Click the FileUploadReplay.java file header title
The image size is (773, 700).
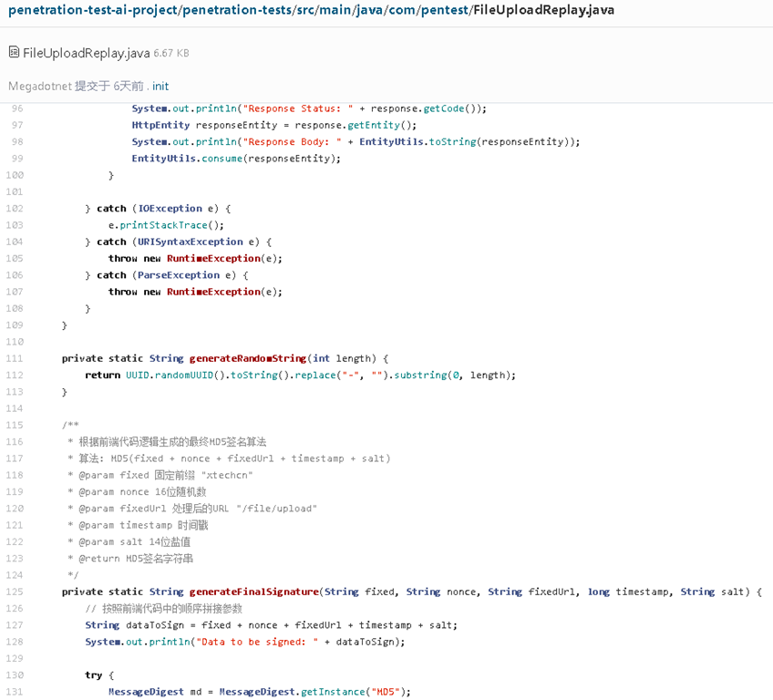(87, 53)
